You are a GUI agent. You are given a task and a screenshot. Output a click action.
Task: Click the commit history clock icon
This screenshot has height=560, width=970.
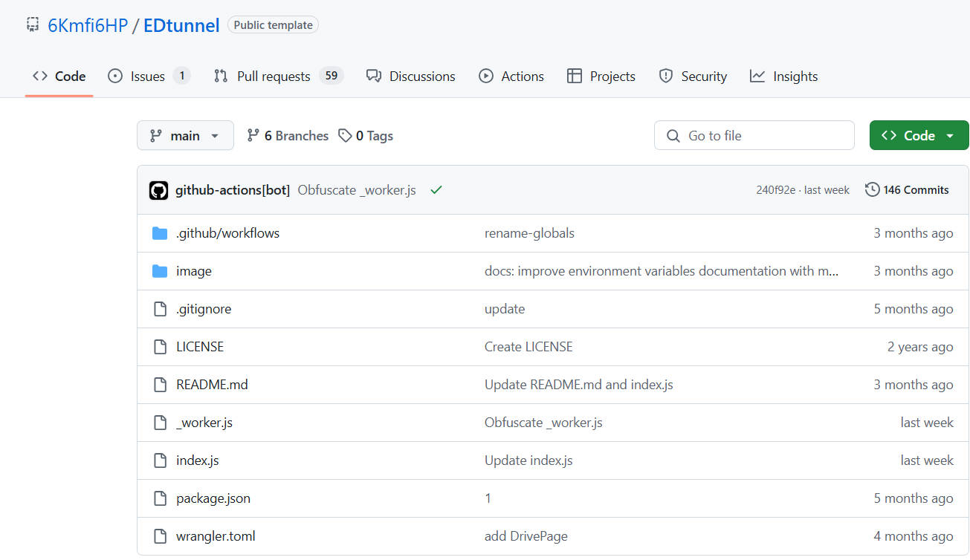coord(872,190)
